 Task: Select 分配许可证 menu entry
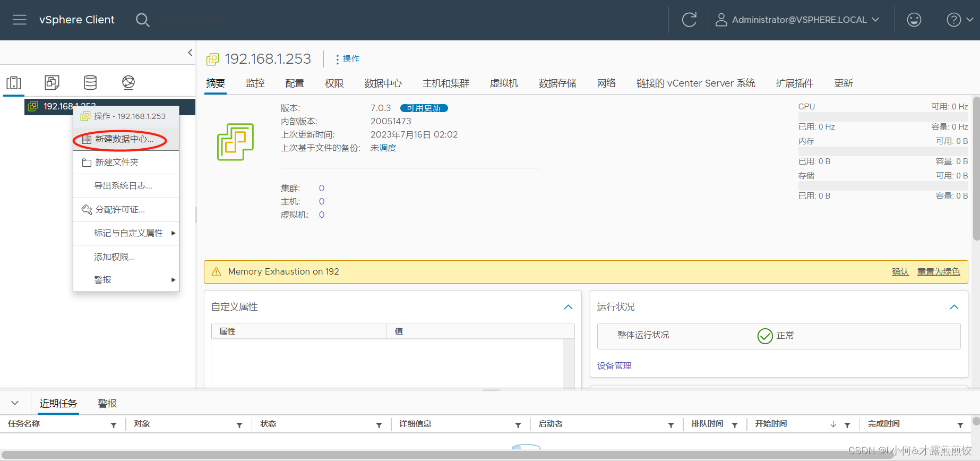tap(126, 210)
